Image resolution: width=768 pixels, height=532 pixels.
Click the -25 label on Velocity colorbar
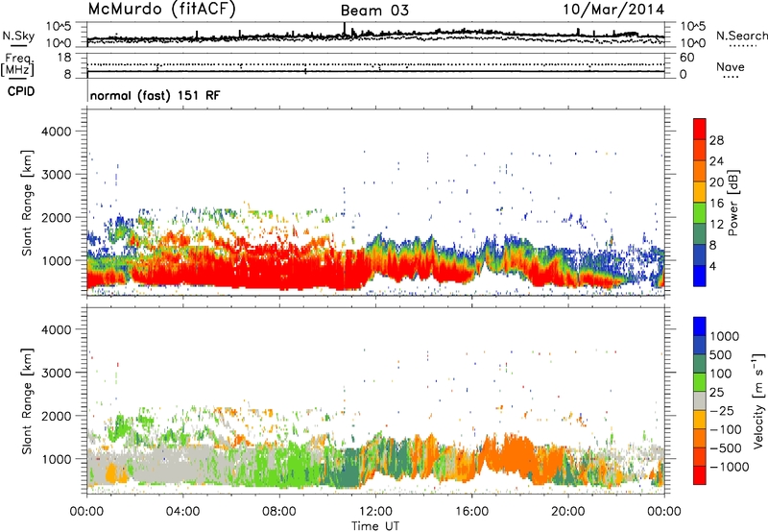721,411
